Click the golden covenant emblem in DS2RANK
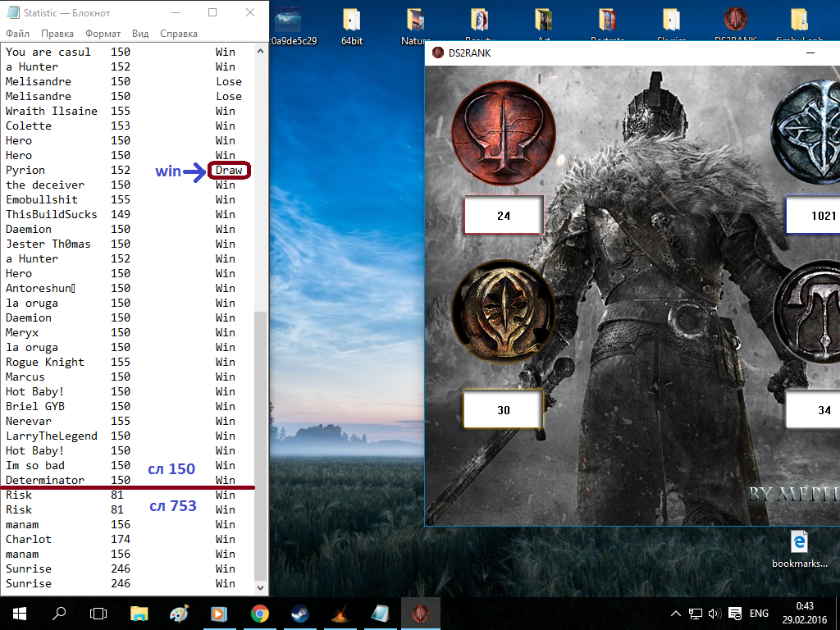This screenshot has height=630, width=840. coord(504,313)
